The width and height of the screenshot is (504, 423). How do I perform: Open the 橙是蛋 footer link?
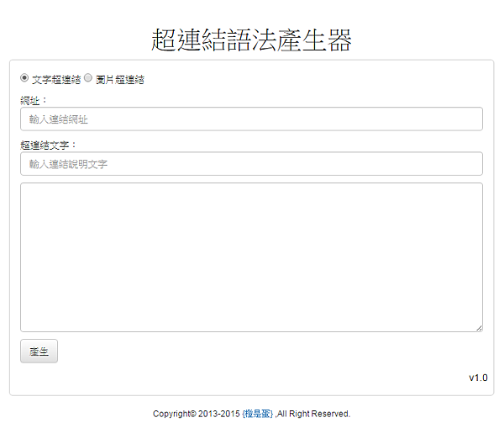click(258, 414)
